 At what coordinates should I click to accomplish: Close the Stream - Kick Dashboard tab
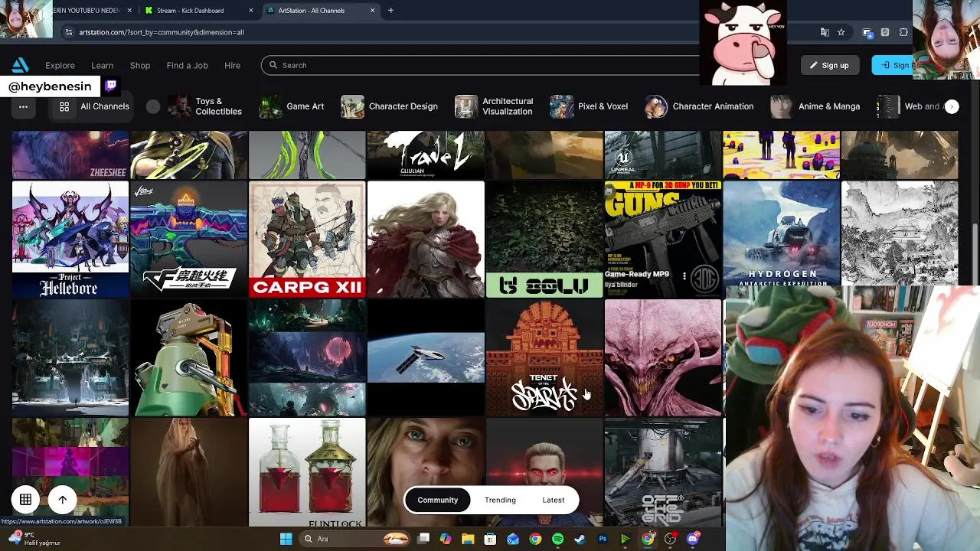251,11
